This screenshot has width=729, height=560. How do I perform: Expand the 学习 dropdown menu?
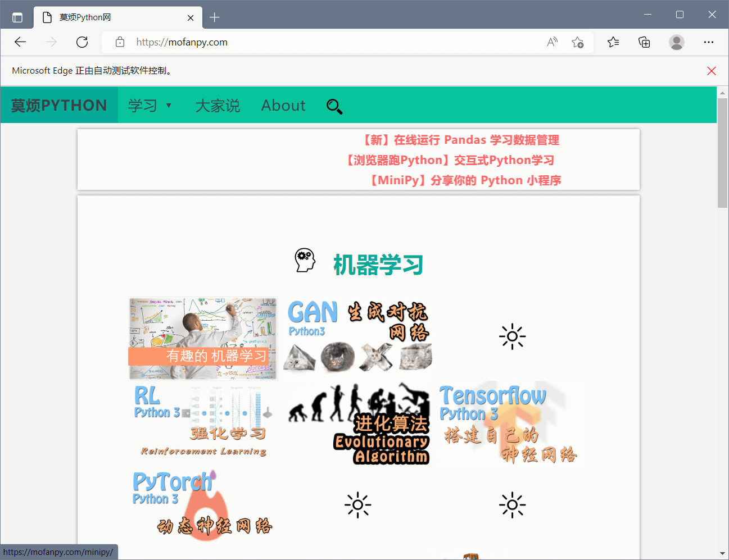[150, 106]
